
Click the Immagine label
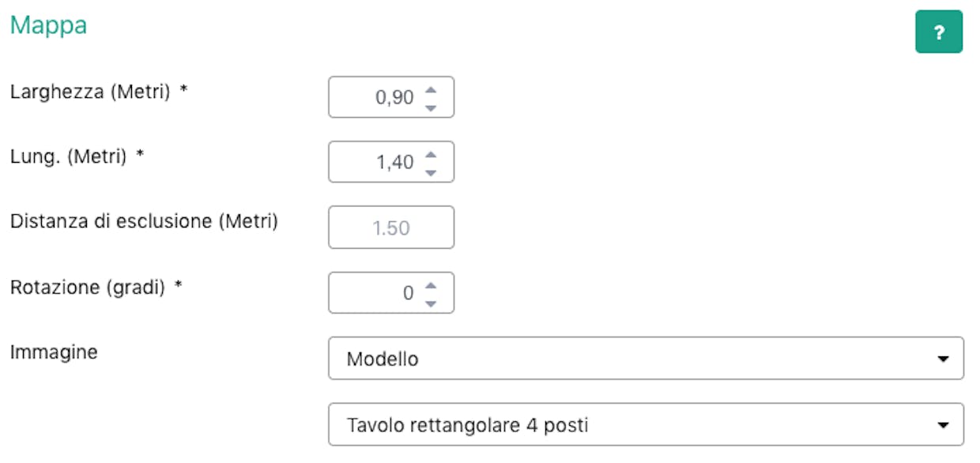[x=54, y=352]
